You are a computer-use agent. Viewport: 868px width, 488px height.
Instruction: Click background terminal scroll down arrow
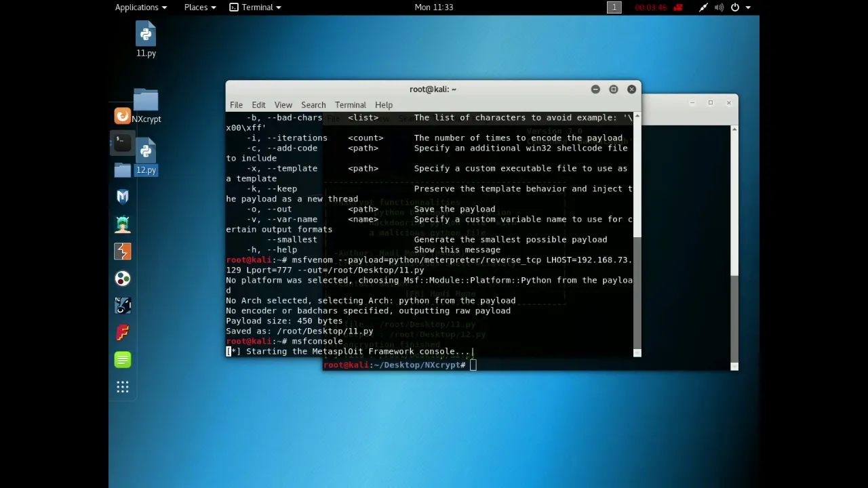pos(734,366)
